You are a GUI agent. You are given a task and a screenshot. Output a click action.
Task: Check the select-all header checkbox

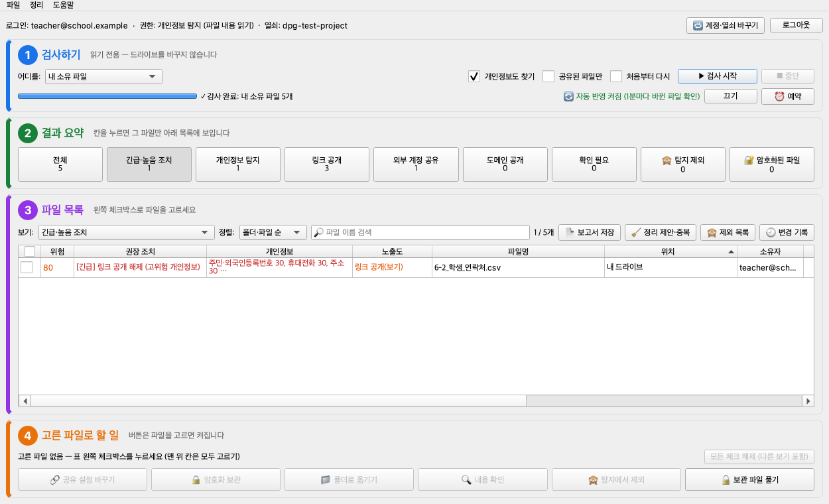click(30, 251)
